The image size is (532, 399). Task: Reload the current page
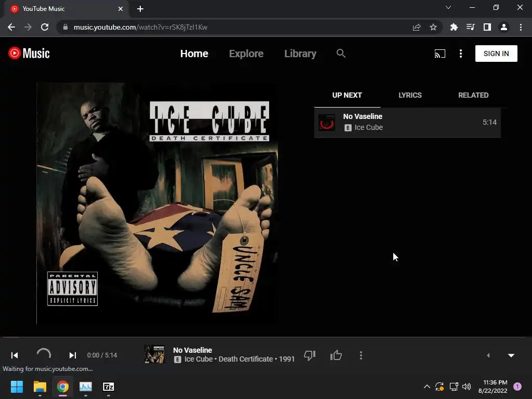pyautogui.click(x=45, y=27)
